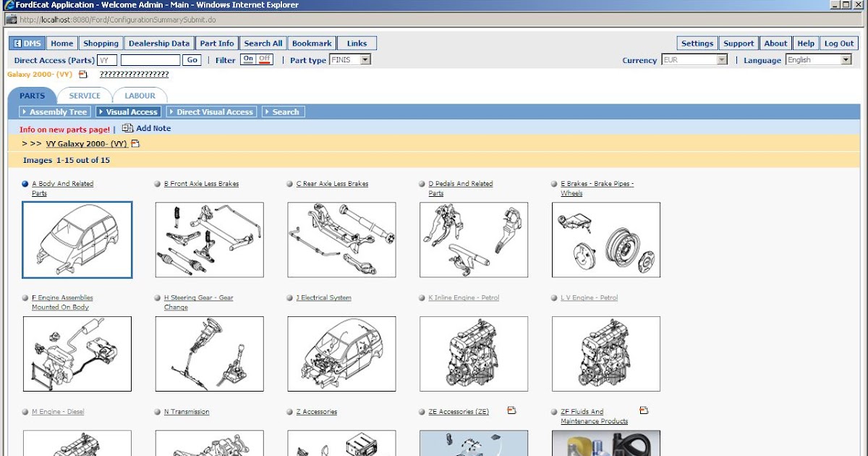Open Help

click(806, 43)
